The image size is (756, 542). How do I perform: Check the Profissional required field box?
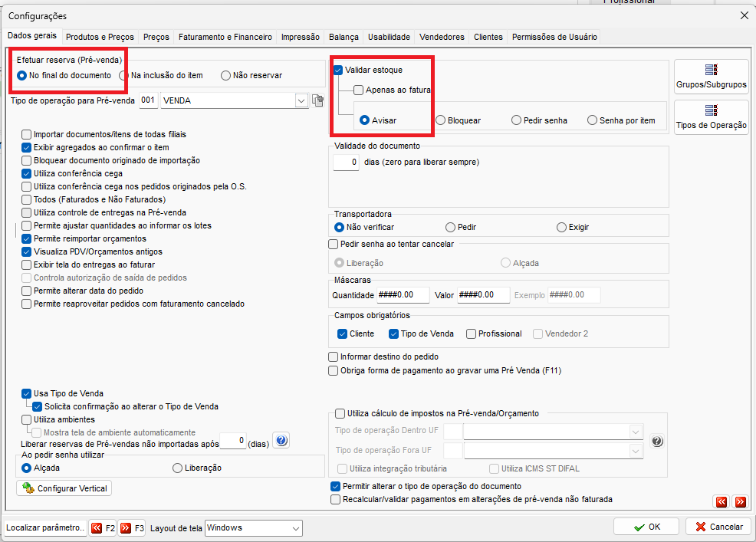471,333
